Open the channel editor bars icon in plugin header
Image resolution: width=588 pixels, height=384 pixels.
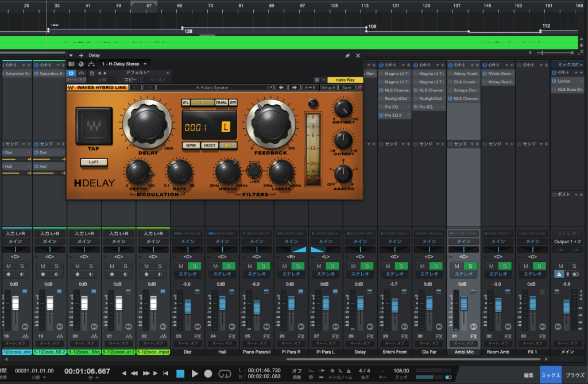click(x=71, y=64)
